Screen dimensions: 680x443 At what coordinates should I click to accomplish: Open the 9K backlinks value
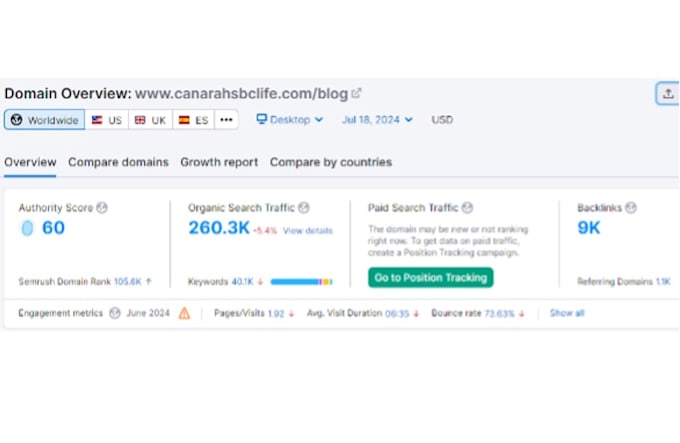tap(588, 228)
